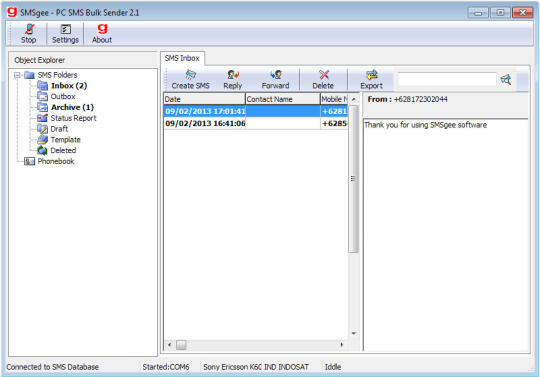The width and height of the screenshot is (540, 377).
Task: Select the Draft folder label
Action: click(x=59, y=129)
